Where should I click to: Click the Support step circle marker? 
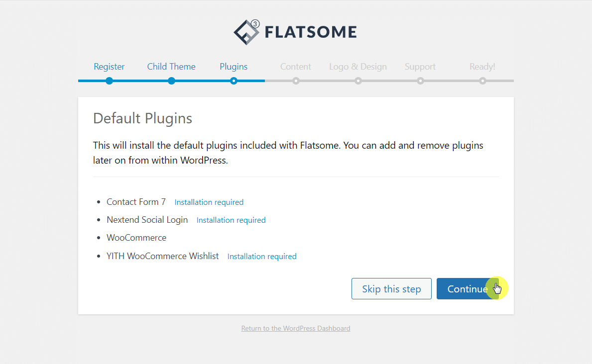(420, 81)
